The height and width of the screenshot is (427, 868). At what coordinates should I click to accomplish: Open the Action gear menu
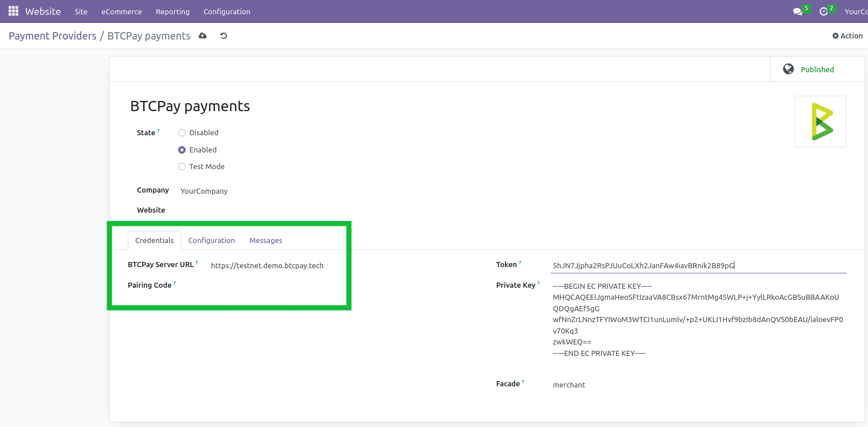(847, 36)
